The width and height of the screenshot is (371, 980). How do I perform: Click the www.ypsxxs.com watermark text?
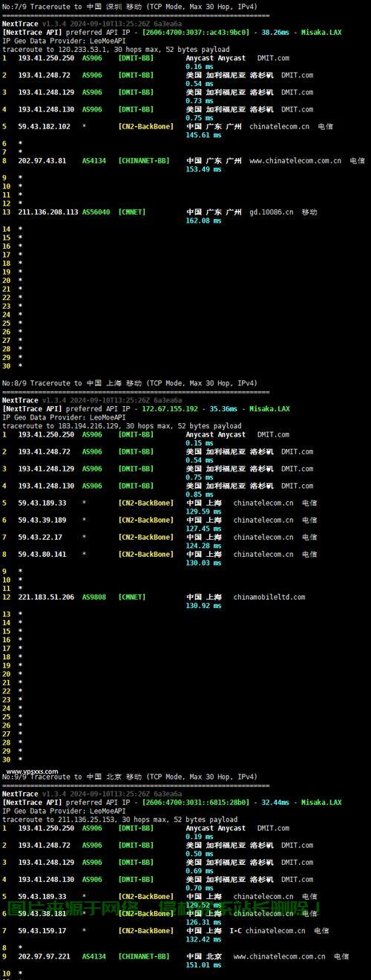(32, 771)
